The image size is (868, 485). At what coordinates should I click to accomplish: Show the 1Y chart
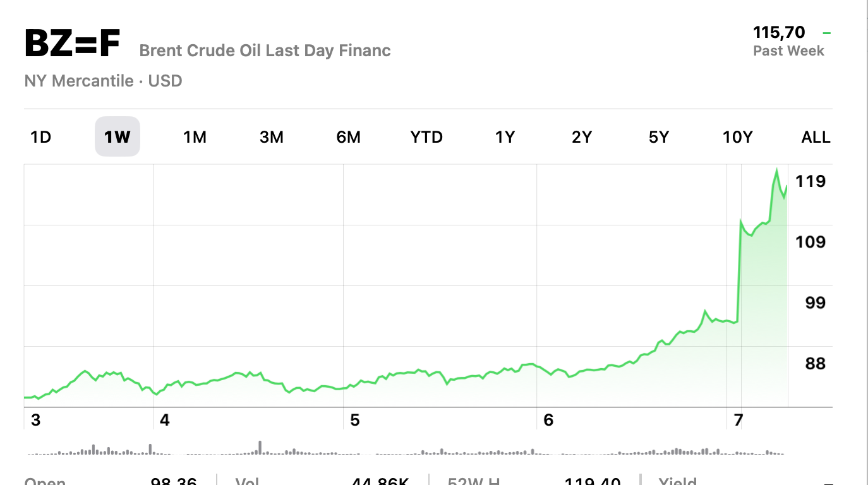pos(505,137)
